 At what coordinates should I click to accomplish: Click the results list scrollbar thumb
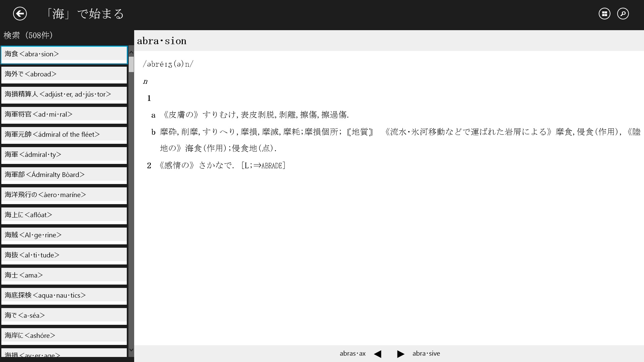(x=131, y=64)
